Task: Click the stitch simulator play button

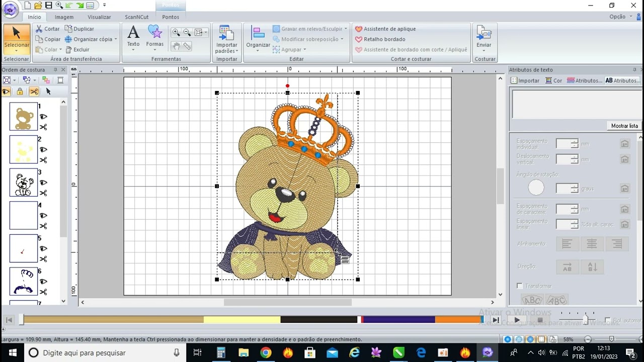Action: click(x=517, y=320)
